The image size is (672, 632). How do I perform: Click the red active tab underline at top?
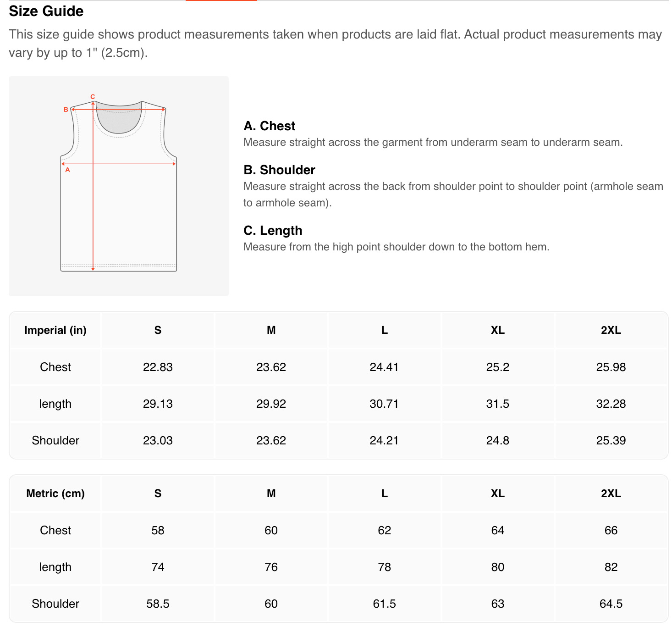coord(221,0)
